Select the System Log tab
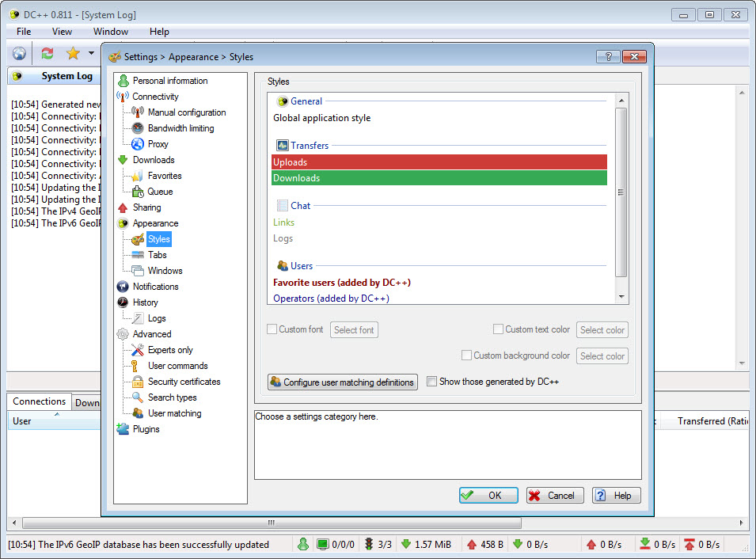 [x=54, y=76]
